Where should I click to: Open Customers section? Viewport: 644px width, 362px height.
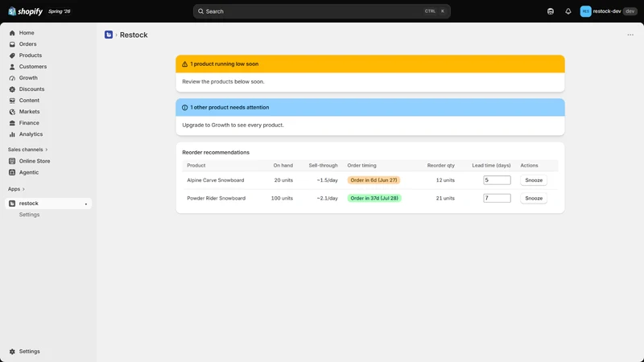pyautogui.click(x=32, y=67)
